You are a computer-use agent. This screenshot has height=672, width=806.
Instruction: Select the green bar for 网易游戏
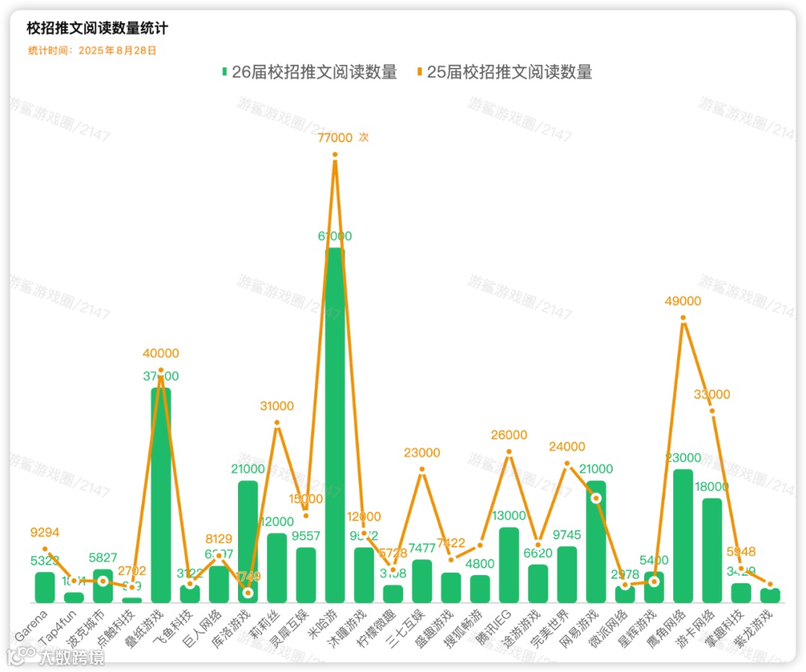point(596,541)
